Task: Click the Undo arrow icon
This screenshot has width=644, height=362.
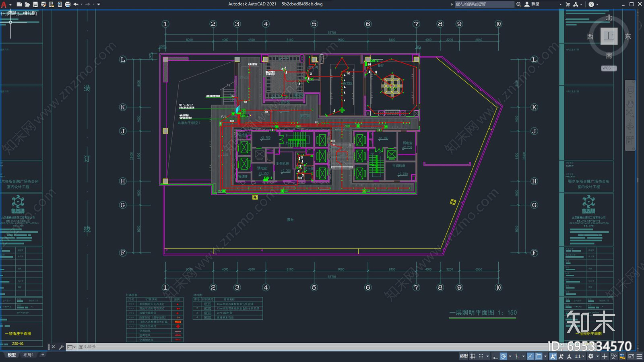Action: [76, 4]
